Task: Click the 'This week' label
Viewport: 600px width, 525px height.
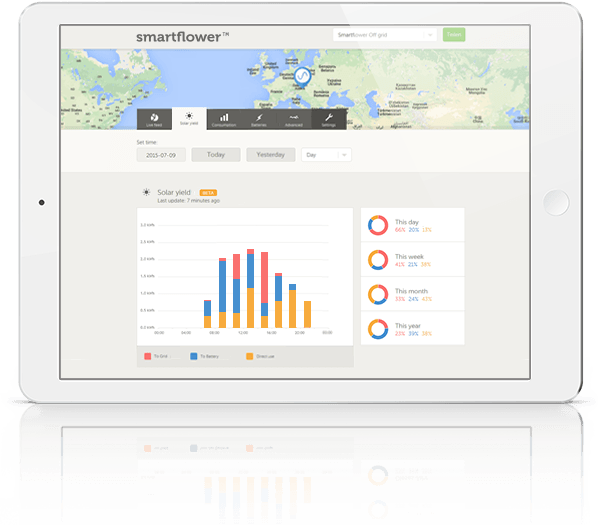Action: [x=409, y=256]
